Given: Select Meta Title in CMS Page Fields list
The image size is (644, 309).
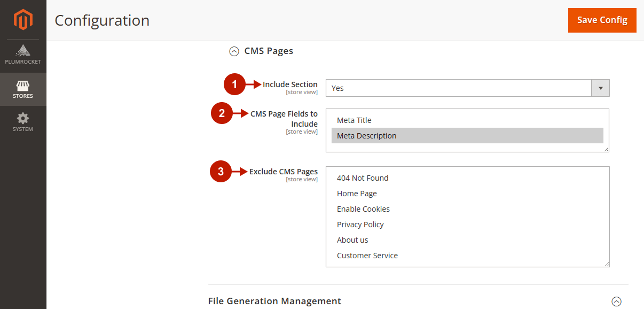Looking at the screenshot, I should 354,120.
